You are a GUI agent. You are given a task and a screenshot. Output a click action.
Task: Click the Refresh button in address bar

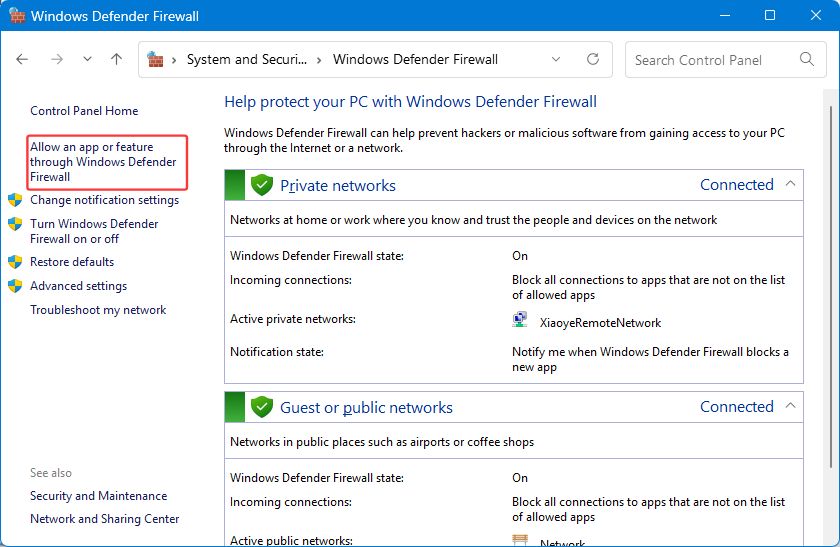pyautogui.click(x=593, y=59)
